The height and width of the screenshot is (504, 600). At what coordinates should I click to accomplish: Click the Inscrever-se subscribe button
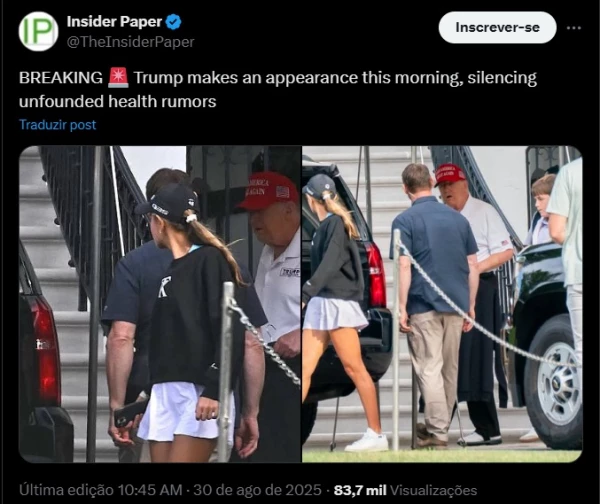pos(497,28)
